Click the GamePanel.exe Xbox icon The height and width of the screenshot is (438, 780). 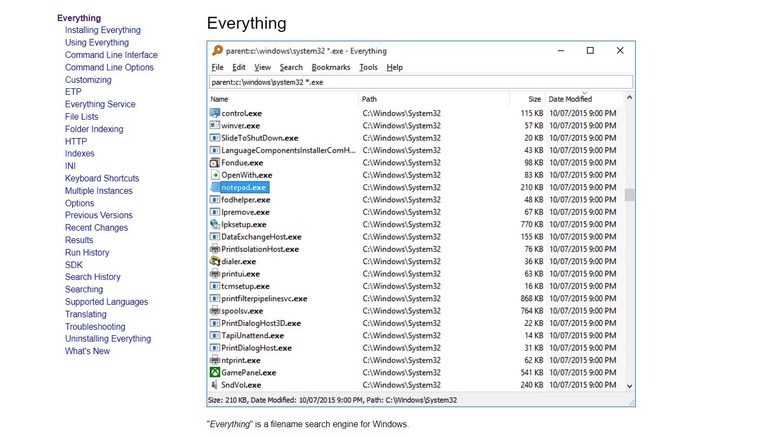pos(214,372)
